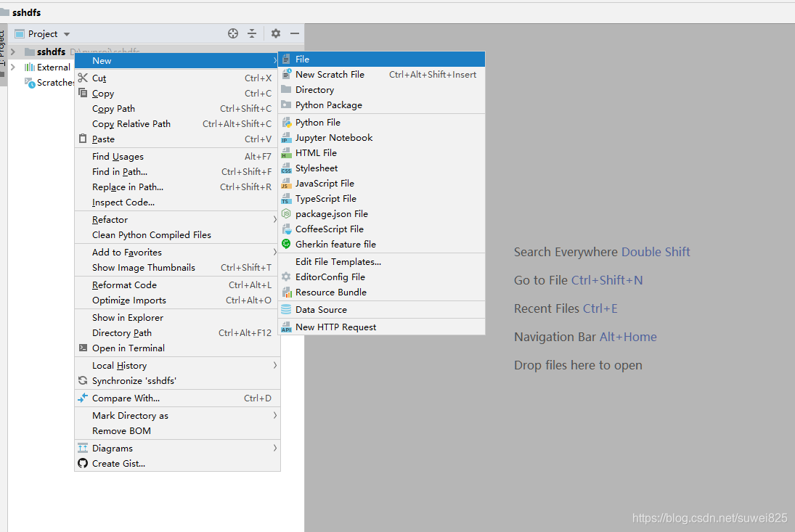Open the Refactor submenu arrow
The image size is (795, 532).
(275, 219)
